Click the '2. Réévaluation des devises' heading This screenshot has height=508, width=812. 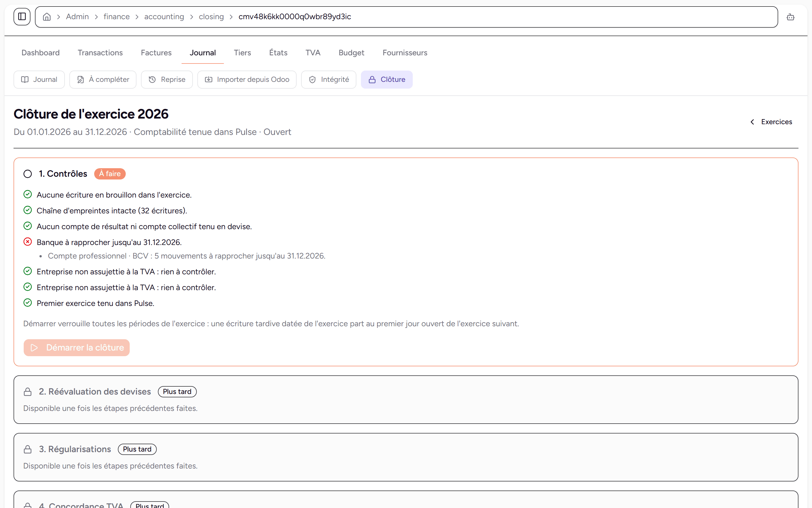(95, 392)
